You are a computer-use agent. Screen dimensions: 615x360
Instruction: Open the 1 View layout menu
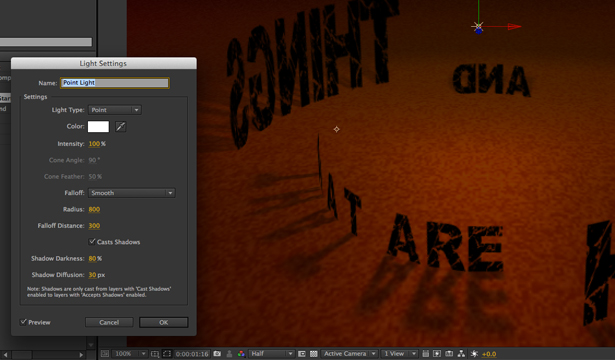400,354
